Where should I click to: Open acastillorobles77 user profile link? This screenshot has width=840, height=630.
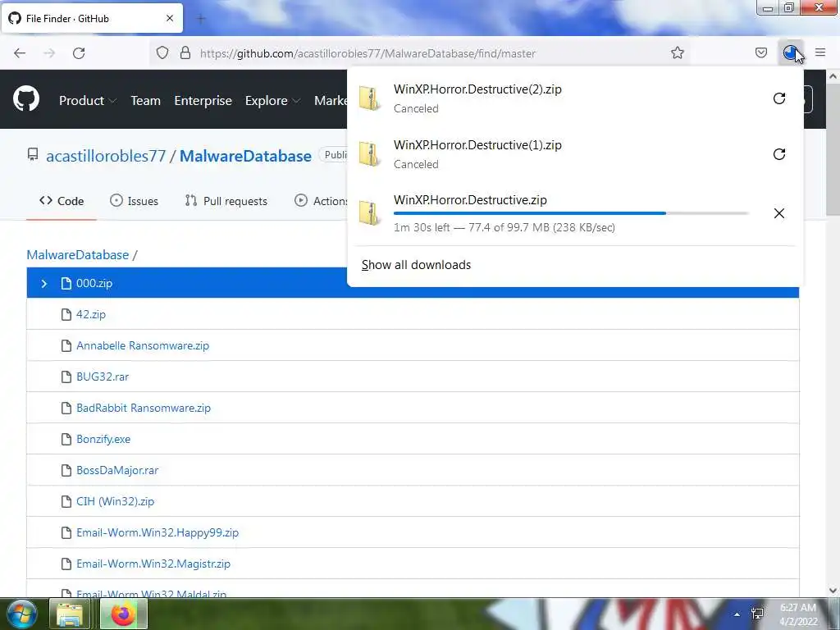[106, 156]
